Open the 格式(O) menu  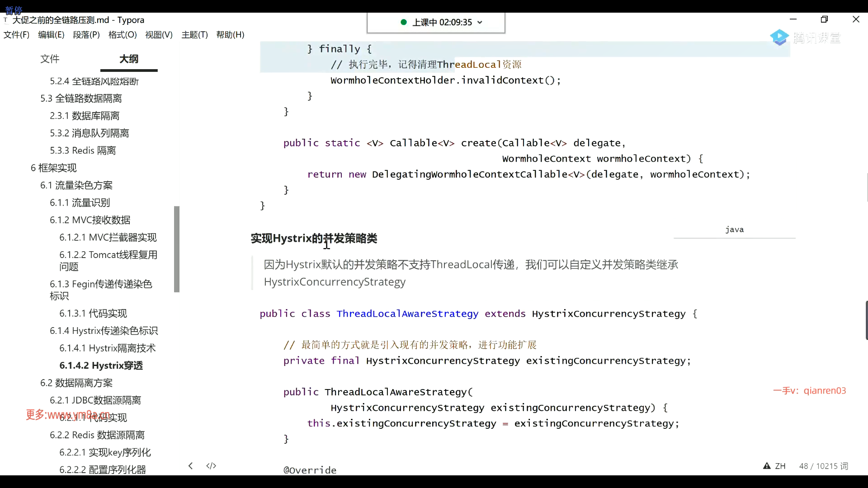point(123,35)
